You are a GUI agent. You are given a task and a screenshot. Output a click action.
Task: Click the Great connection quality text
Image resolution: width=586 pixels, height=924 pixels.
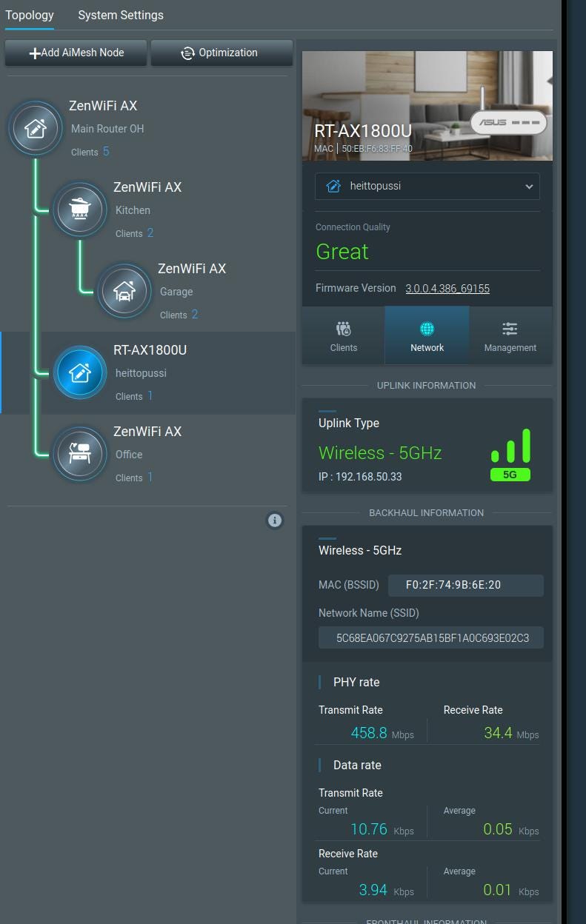tap(342, 252)
